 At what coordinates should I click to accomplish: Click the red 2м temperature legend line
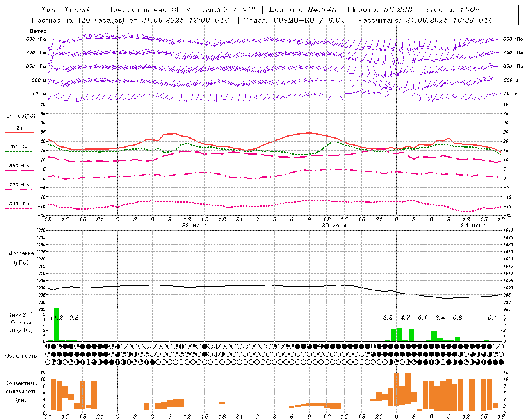point(19,132)
